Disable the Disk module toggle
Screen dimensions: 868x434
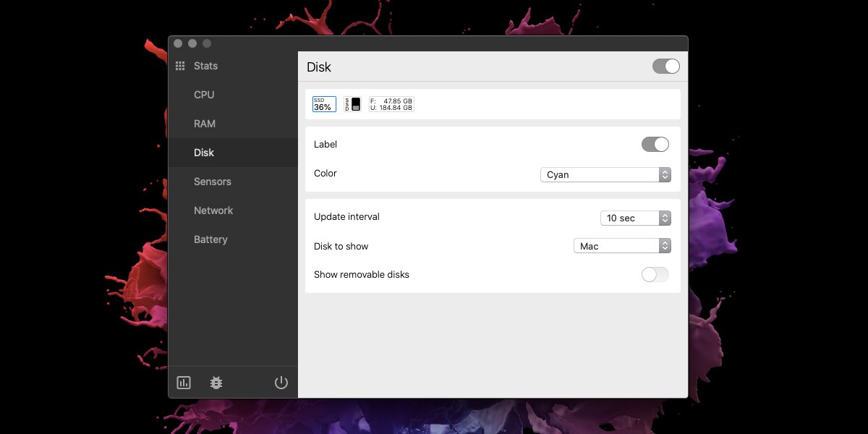[665, 66]
